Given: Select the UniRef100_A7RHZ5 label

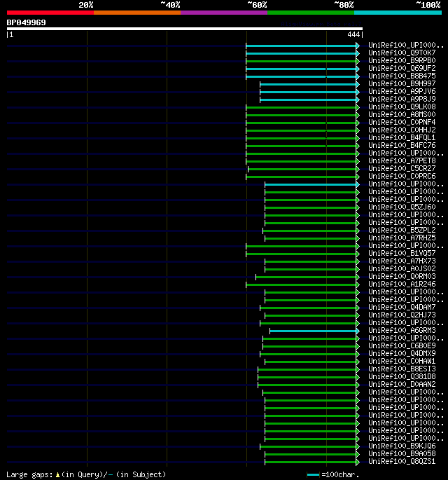Looking at the screenshot, I should pyautogui.click(x=402, y=238).
